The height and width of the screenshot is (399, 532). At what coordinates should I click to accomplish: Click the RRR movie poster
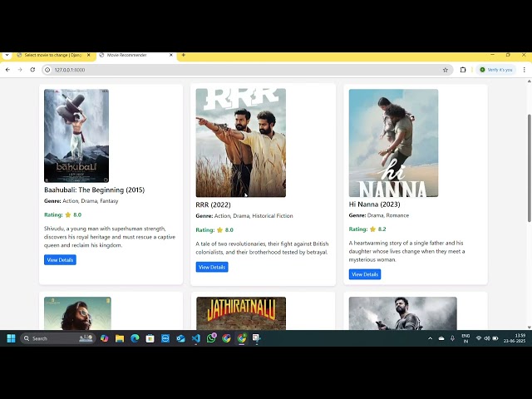[240, 143]
